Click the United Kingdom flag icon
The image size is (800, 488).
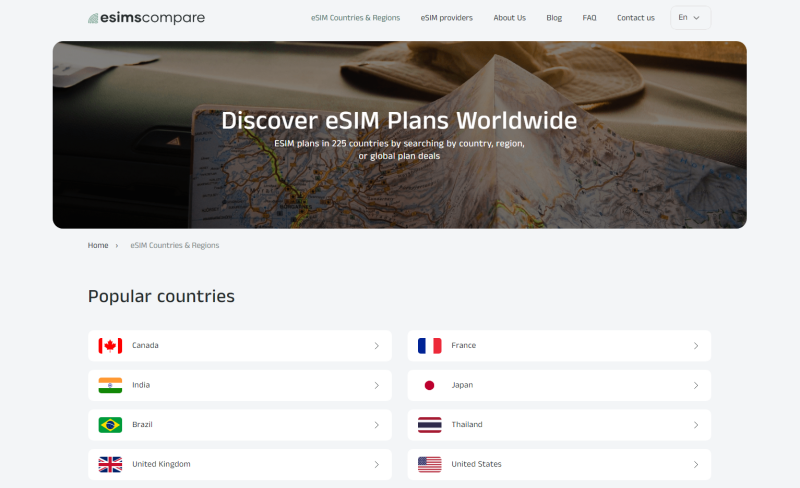110,465
